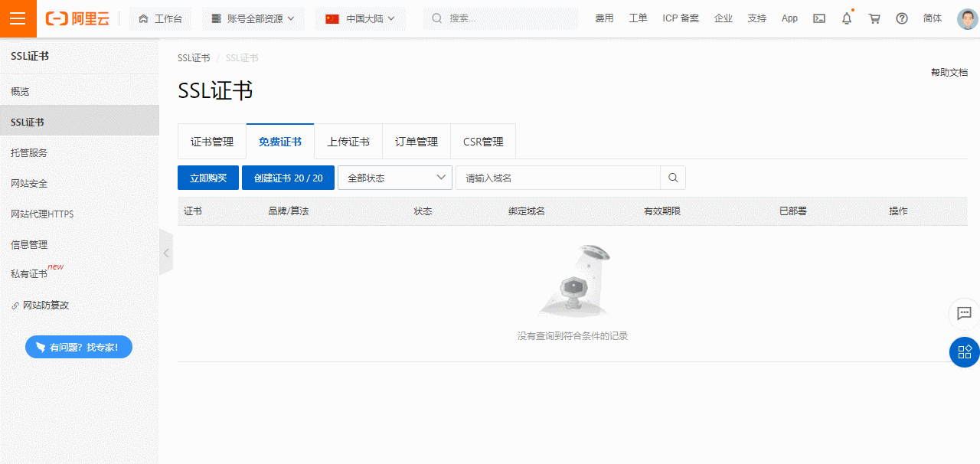Click the 请输入域名 input field
The width and height of the screenshot is (980, 464).
(x=558, y=177)
